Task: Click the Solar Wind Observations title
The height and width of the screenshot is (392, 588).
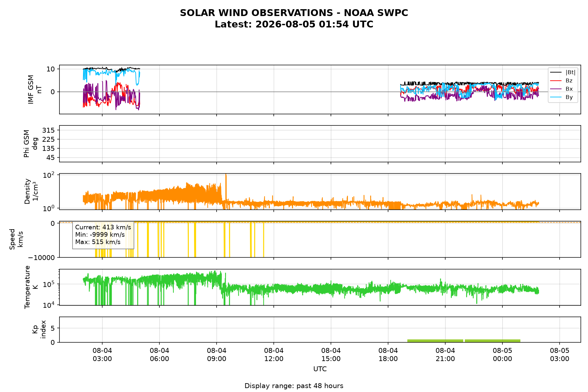Action: [294, 13]
